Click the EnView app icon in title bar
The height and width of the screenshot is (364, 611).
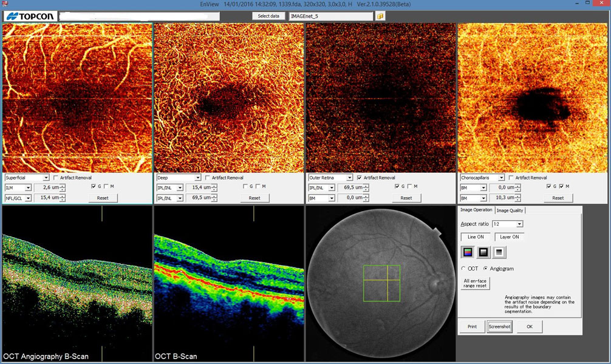point(5,4)
